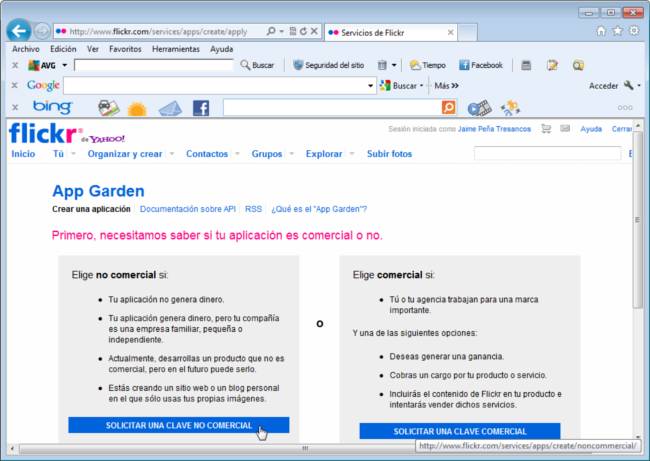Close the Google toolbar with its X
The image size is (650, 461).
[15, 85]
